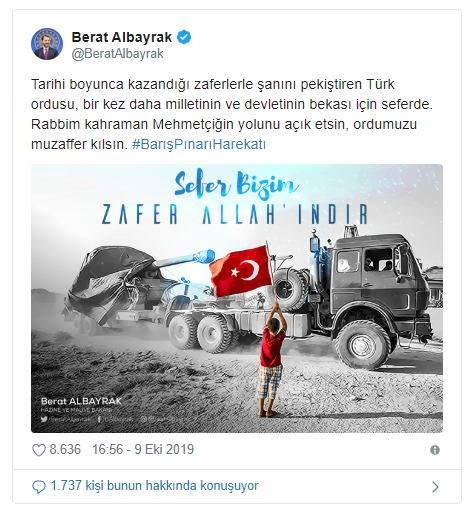Open the @BeratAlbayrak handle link

point(117,54)
